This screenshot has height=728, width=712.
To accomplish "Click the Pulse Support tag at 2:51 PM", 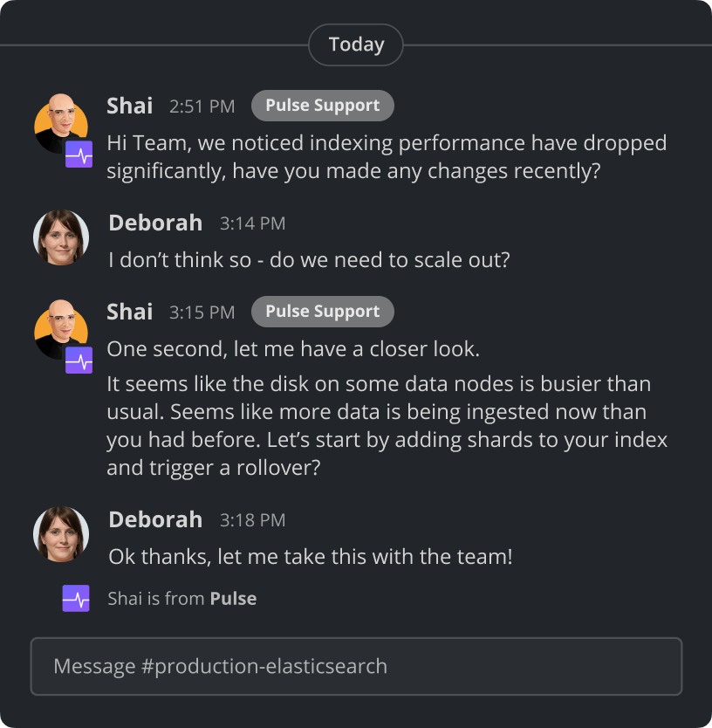I will coord(322,106).
